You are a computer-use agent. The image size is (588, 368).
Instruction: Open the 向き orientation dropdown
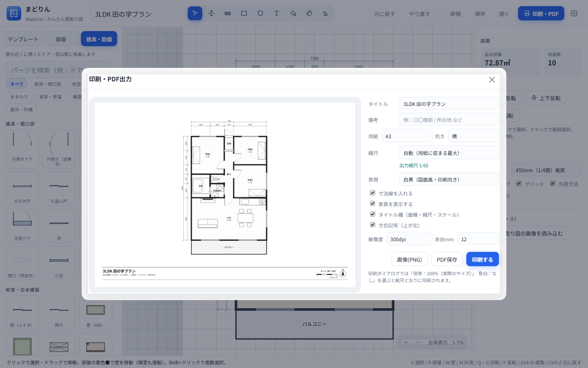473,136
